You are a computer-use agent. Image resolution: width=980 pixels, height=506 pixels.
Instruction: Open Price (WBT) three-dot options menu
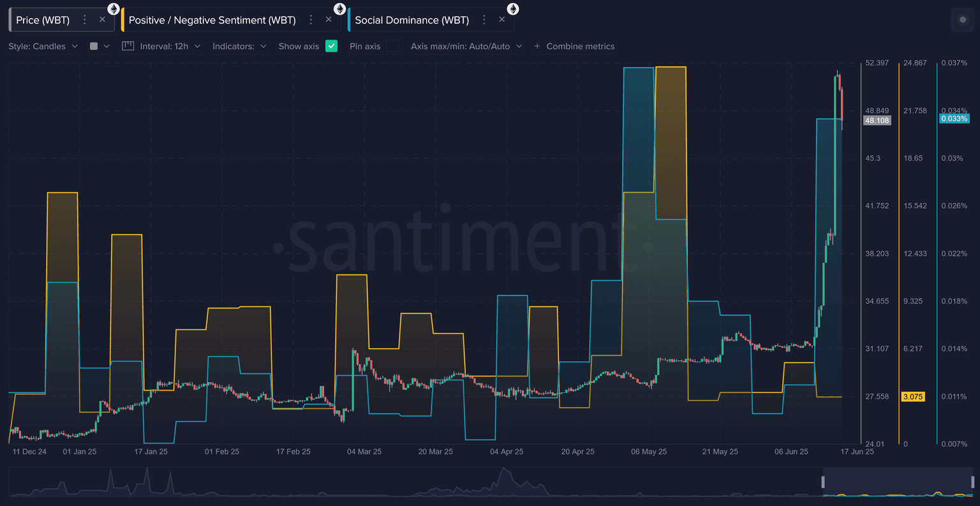[85, 20]
